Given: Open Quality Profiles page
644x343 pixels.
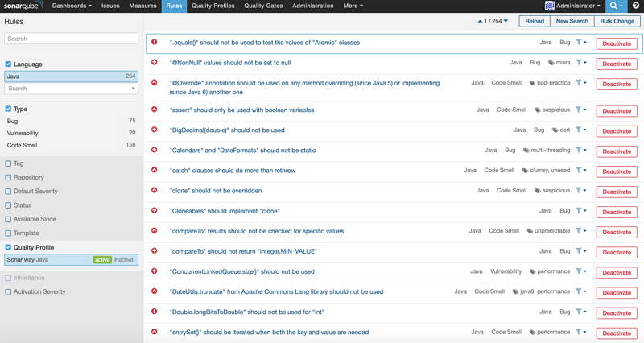Looking at the screenshot, I should (213, 6).
